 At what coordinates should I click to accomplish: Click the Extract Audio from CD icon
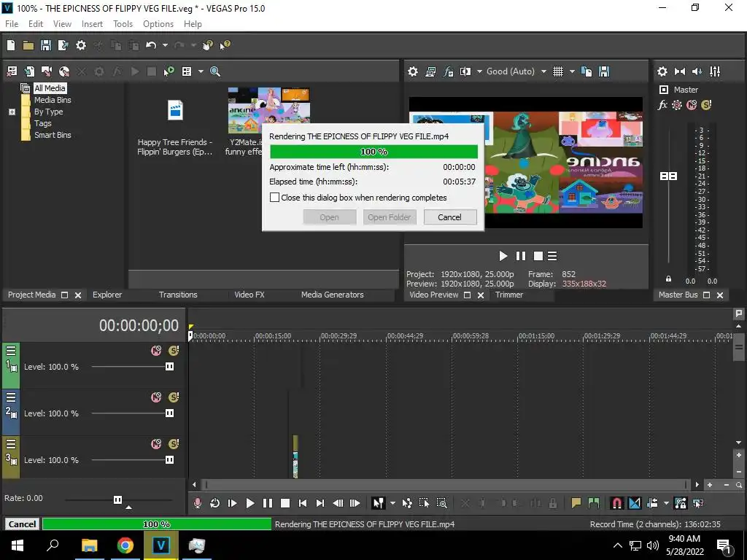64,71
